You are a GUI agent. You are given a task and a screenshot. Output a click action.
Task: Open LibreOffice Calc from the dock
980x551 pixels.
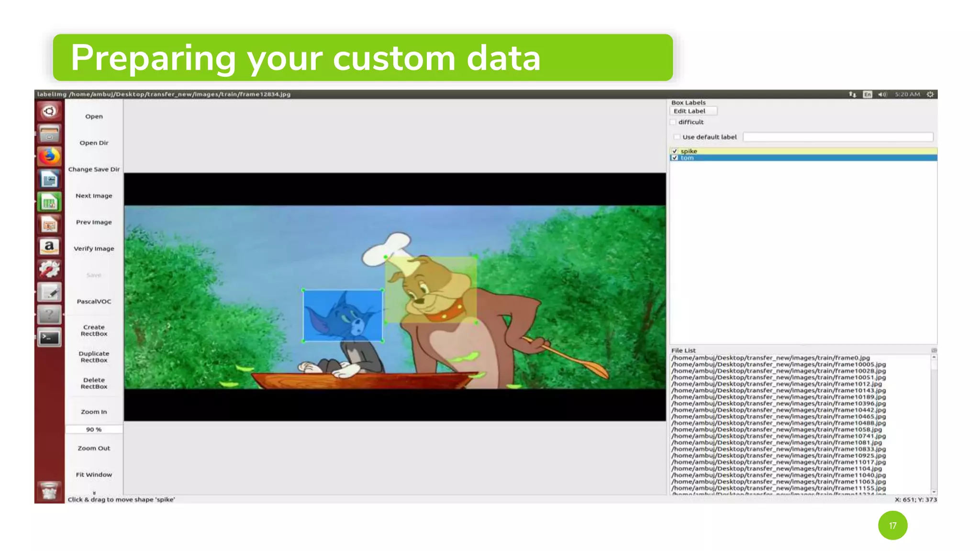pos(49,202)
